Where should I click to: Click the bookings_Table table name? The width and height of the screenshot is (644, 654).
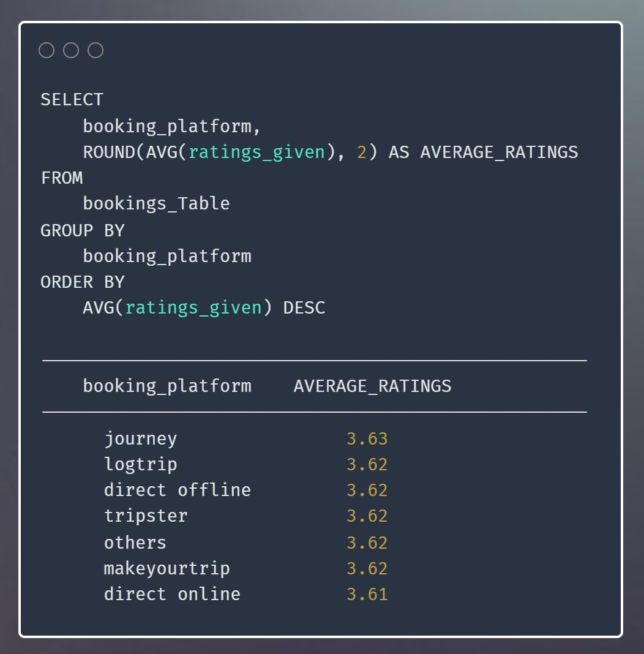point(156,204)
